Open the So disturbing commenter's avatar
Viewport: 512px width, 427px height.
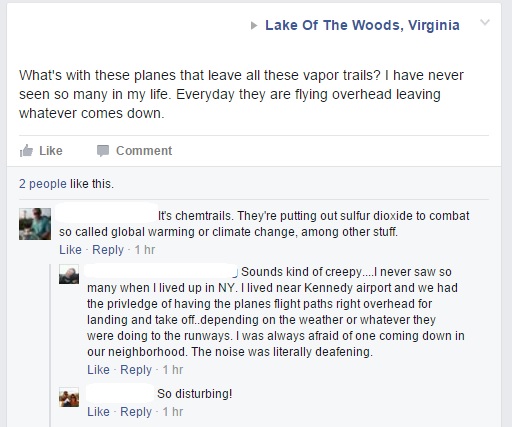click(69, 397)
